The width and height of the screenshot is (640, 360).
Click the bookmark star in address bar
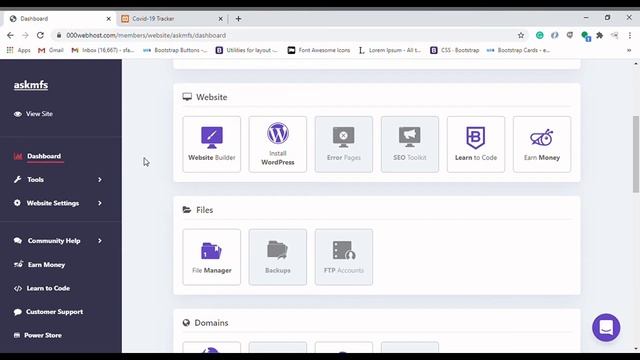(x=521, y=36)
